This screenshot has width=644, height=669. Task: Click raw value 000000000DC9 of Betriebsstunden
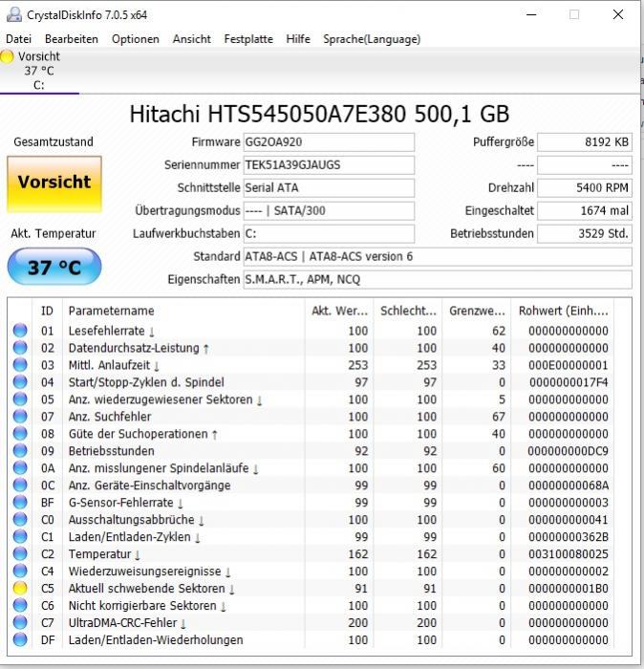coord(569,451)
